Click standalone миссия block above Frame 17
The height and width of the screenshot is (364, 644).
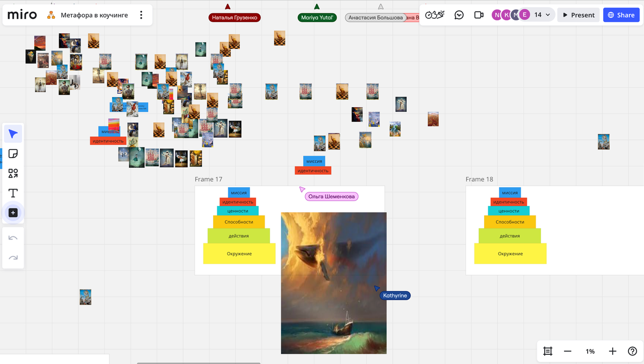click(314, 161)
